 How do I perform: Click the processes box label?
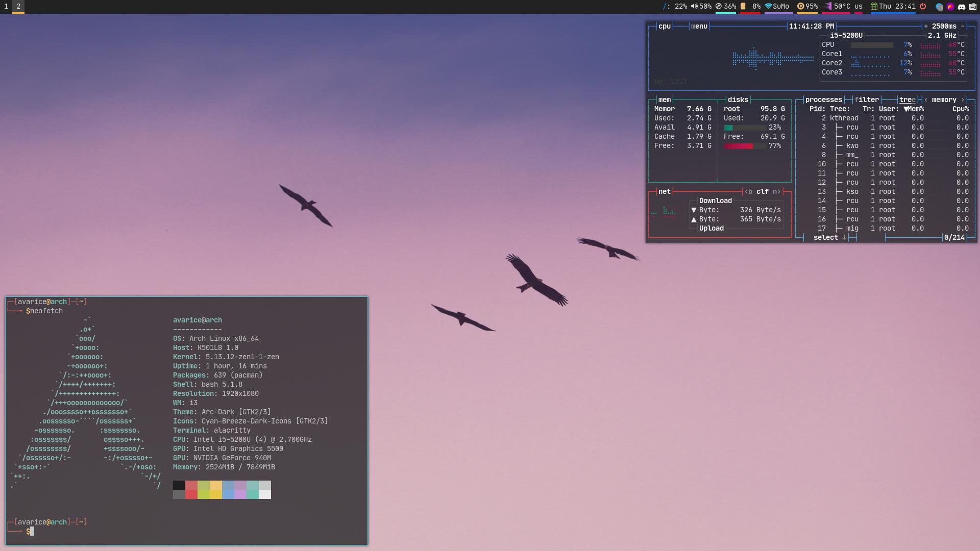point(824,100)
